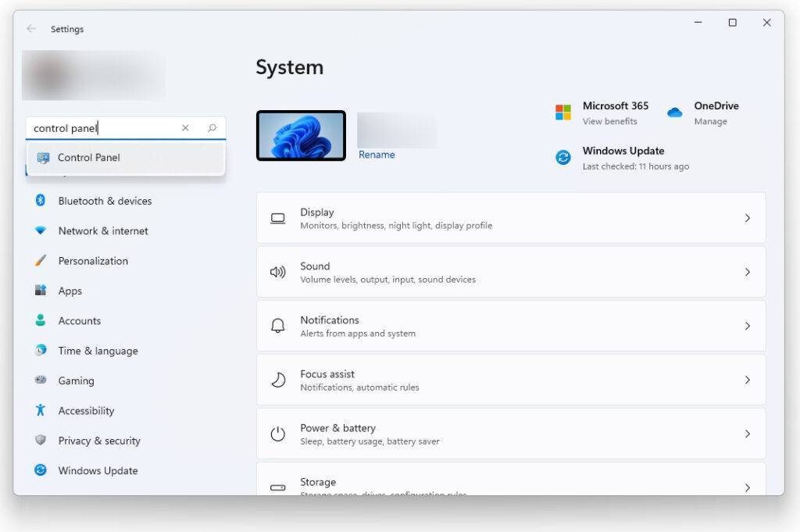Viewport: 800px width, 532px height.
Task: Click the magnifying glass search icon
Action: [212, 128]
